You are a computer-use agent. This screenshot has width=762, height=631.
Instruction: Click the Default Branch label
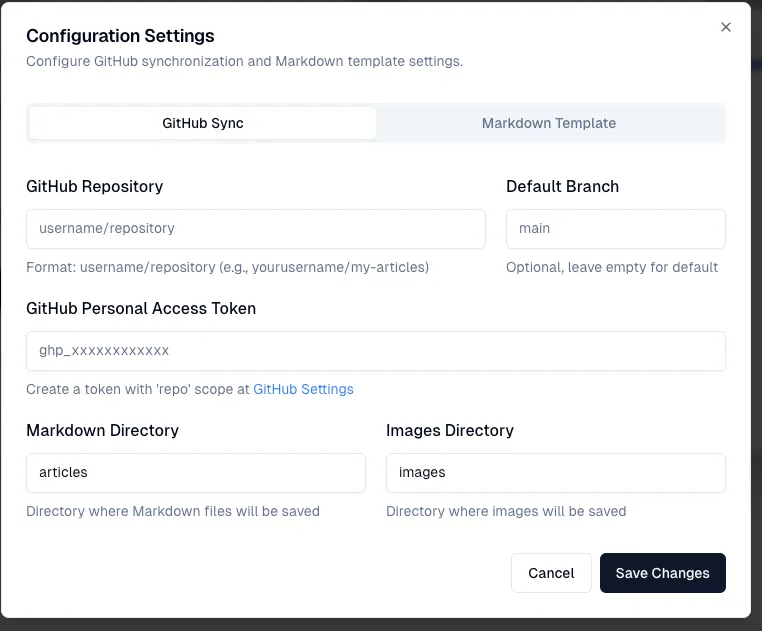click(x=562, y=186)
